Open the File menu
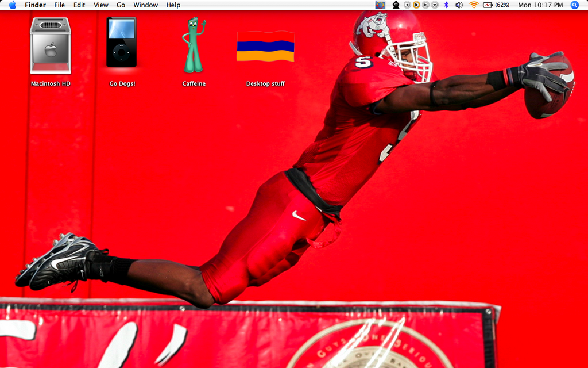 coord(59,5)
